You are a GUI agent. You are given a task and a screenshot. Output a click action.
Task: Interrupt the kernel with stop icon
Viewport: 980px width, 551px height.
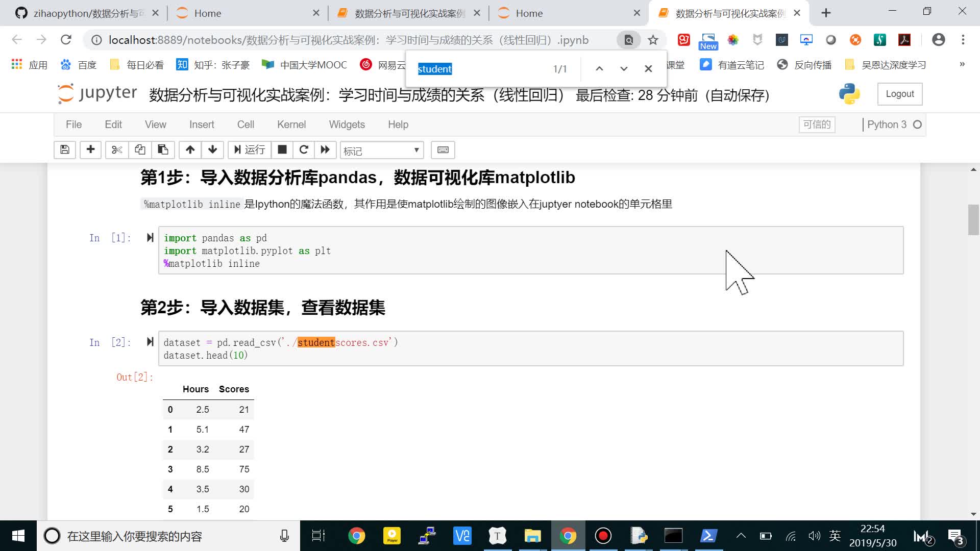(282, 149)
